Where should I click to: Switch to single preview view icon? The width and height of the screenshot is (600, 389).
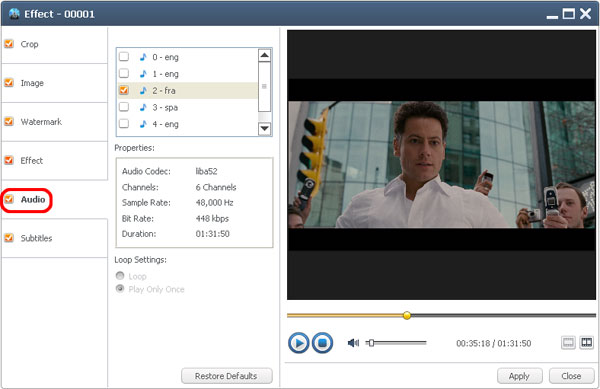tap(568, 342)
